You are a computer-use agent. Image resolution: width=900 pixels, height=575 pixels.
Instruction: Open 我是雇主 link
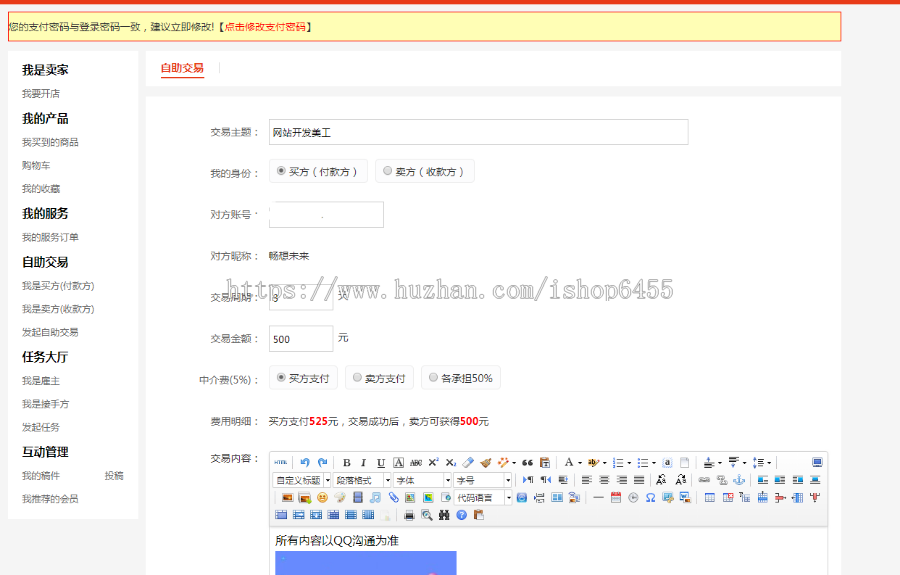coord(41,381)
